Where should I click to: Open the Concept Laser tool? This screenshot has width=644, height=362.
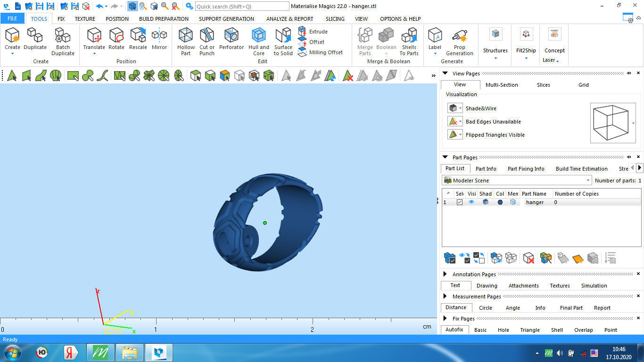[x=554, y=45]
